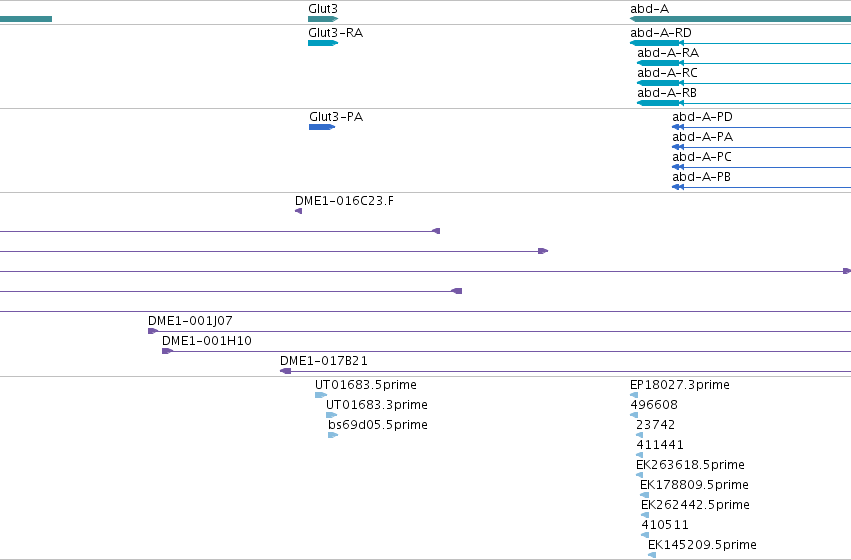
Task: Select the DME1-001J07 clone end marker
Action: (153, 331)
